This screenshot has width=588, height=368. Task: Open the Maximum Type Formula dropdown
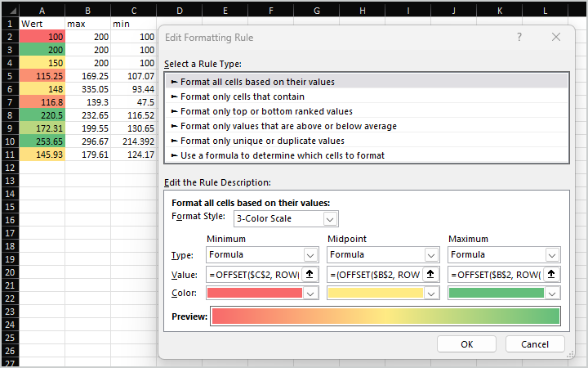552,255
